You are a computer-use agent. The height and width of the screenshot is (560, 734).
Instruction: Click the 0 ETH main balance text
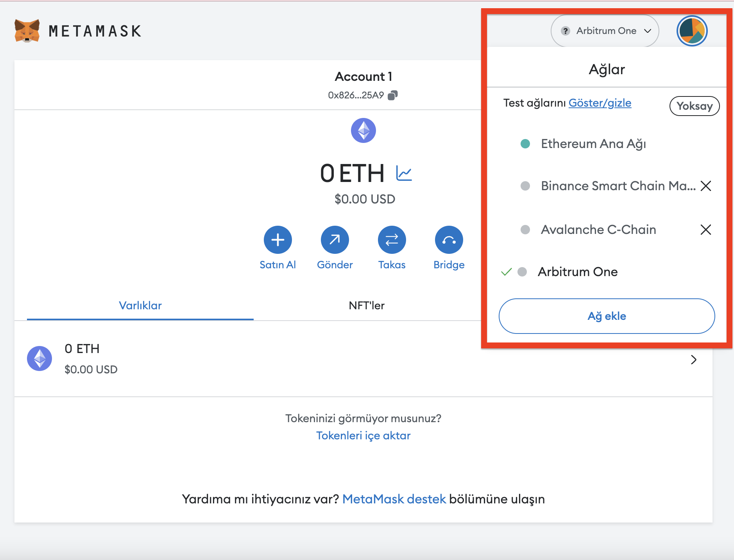(x=352, y=173)
